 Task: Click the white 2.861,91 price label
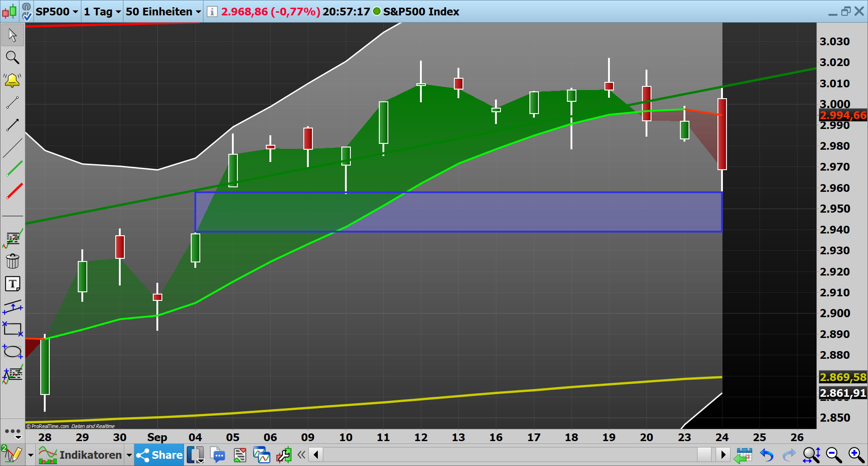[x=843, y=393]
